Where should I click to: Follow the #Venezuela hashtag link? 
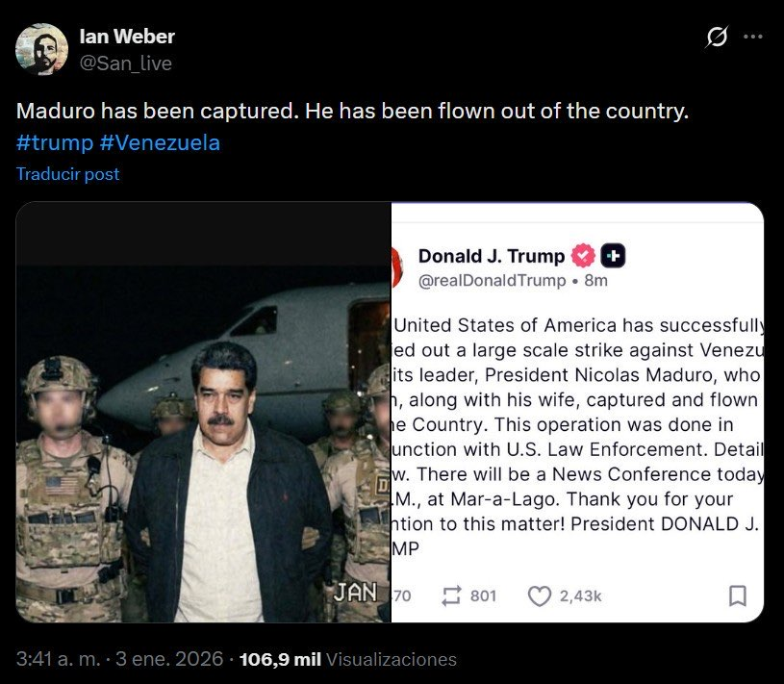pyautogui.click(x=160, y=142)
